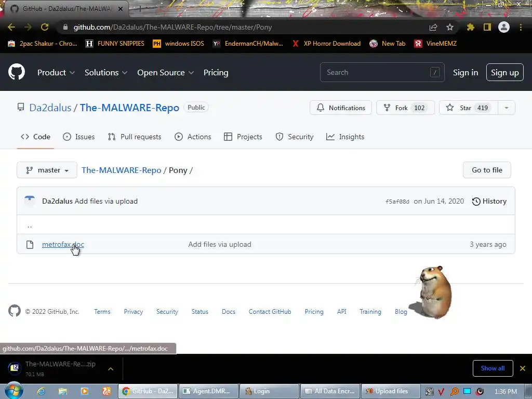Close the downloads bar
532x399 pixels.
pos(523,368)
